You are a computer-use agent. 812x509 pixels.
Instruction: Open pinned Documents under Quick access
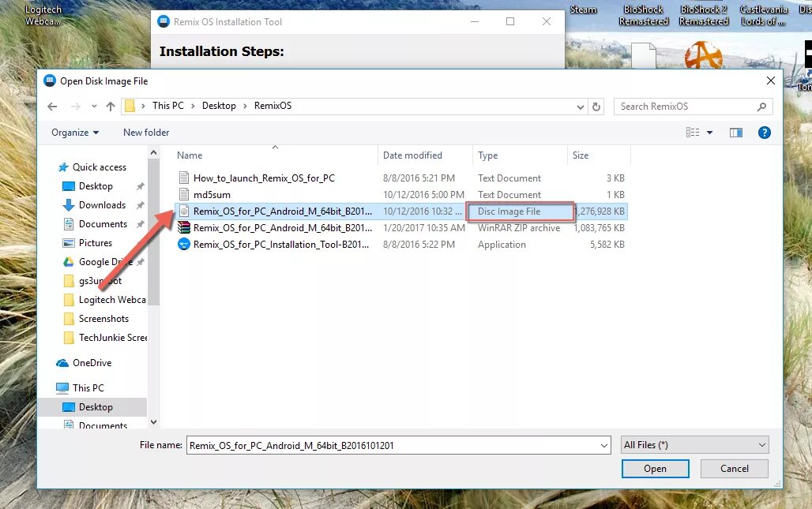click(103, 224)
